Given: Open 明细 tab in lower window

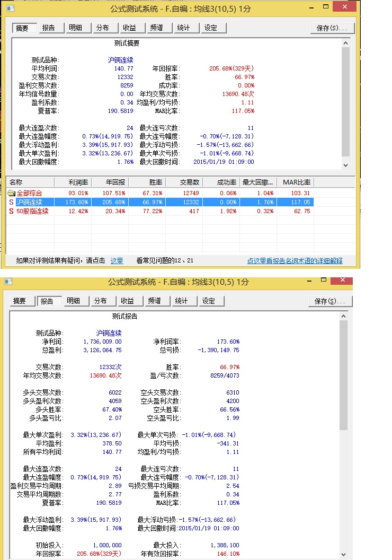Looking at the screenshot, I should (x=76, y=301).
